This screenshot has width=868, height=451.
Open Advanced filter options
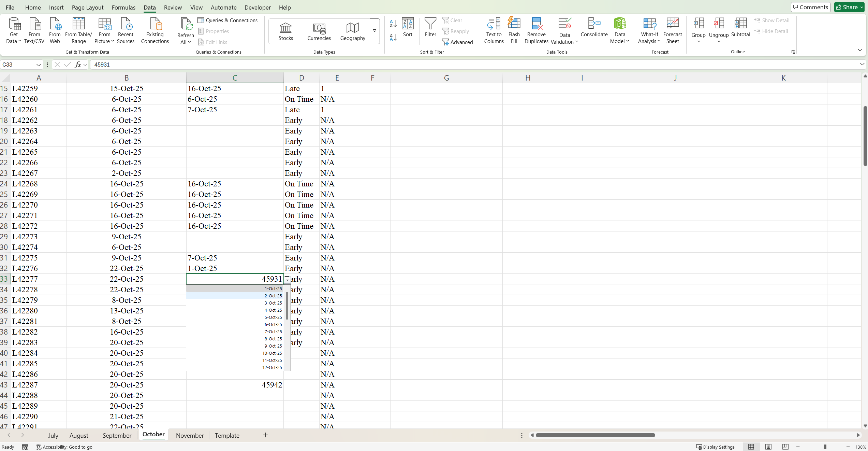pos(457,42)
